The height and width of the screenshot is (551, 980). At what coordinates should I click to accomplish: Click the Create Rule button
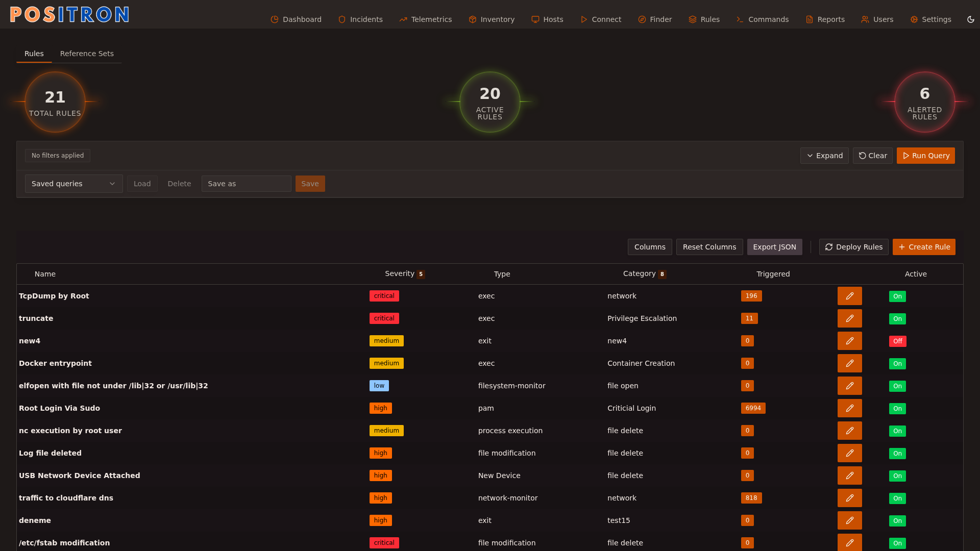[924, 247]
